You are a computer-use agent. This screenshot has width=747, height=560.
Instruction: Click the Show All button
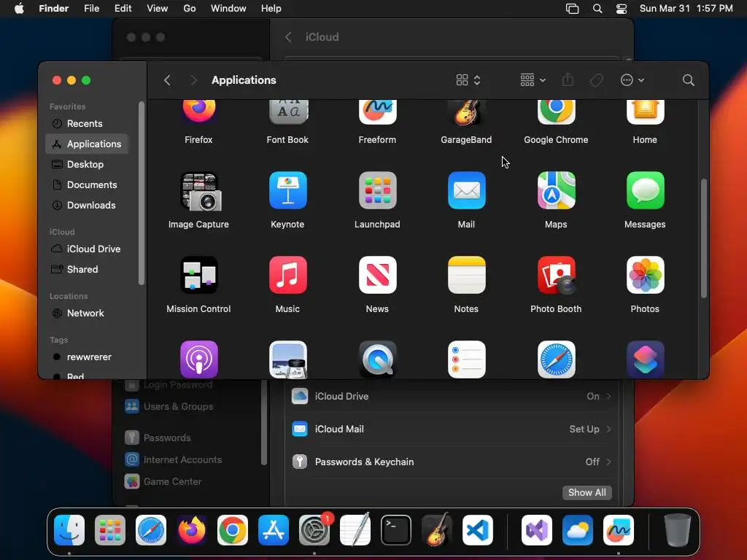(587, 492)
